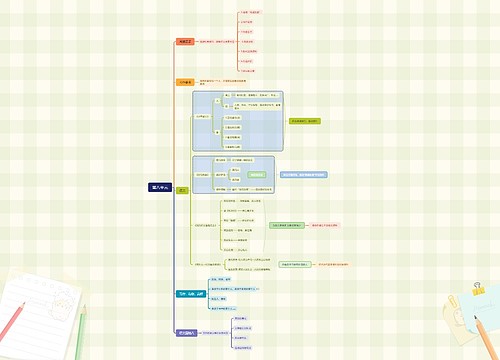The width and height of the screenshot is (500, 360).
Task: Click the yellow binder clip icon
Action: [x=478, y=289]
